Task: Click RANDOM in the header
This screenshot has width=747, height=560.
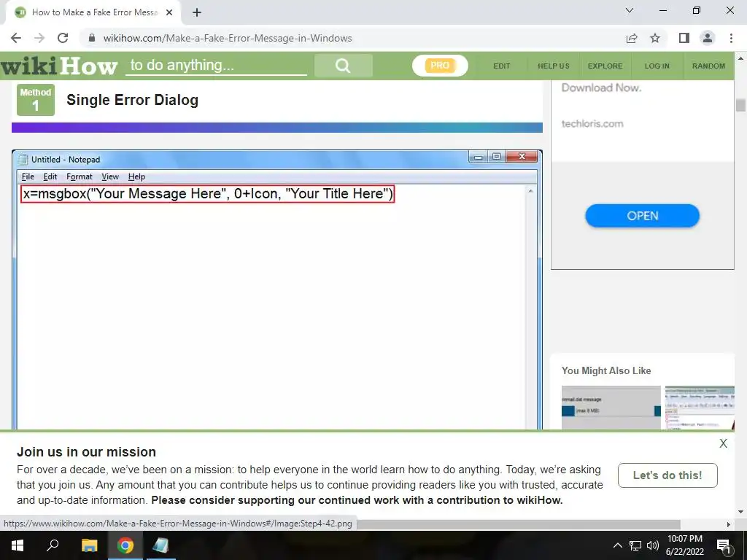Action: pos(708,66)
